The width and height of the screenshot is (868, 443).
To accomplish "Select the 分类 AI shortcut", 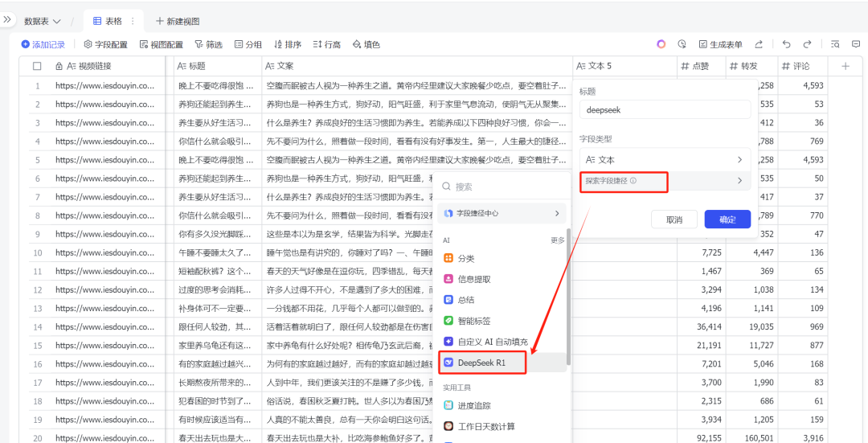I will coord(502,259).
